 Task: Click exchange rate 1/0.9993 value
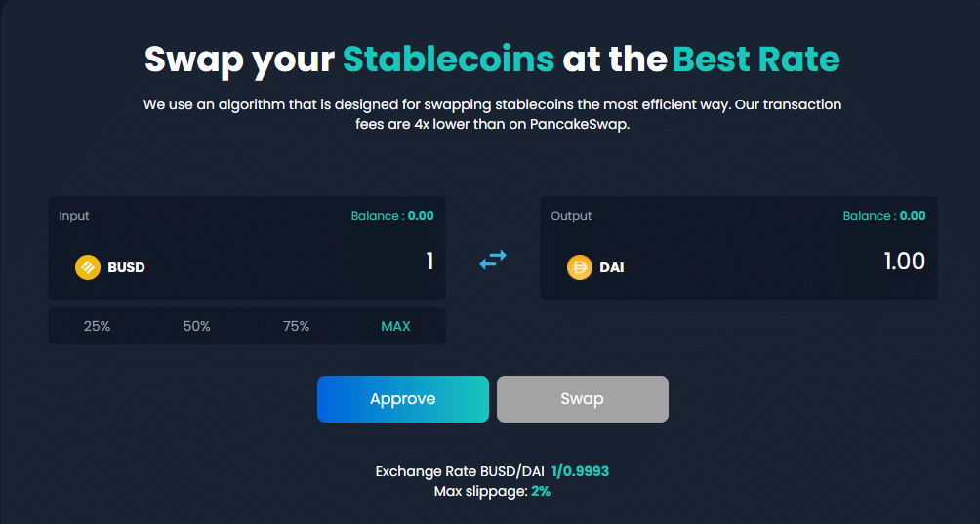pos(580,471)
